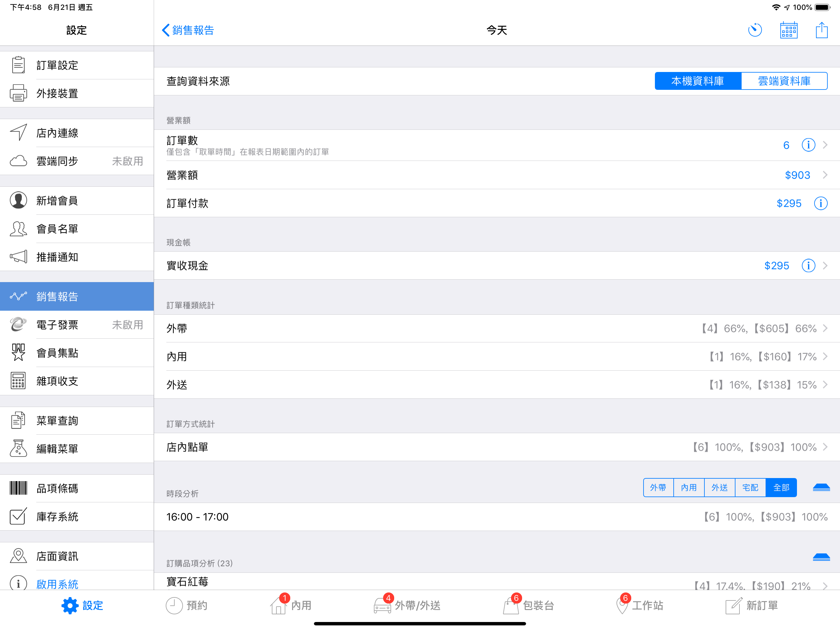Tap the 啟用系統 info icon
The height and width of the screenshot is (630, 840).
tap(18, 584)
